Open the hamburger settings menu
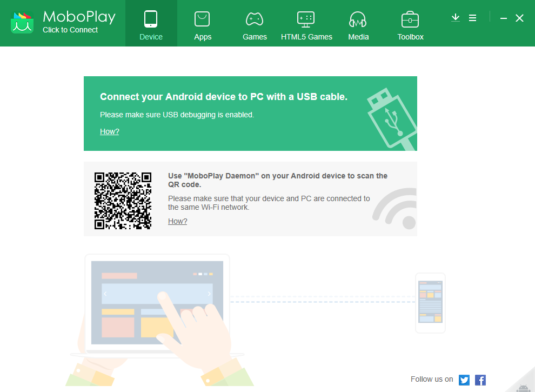This screenshot has height=392, width=535. tap(473, 17)
